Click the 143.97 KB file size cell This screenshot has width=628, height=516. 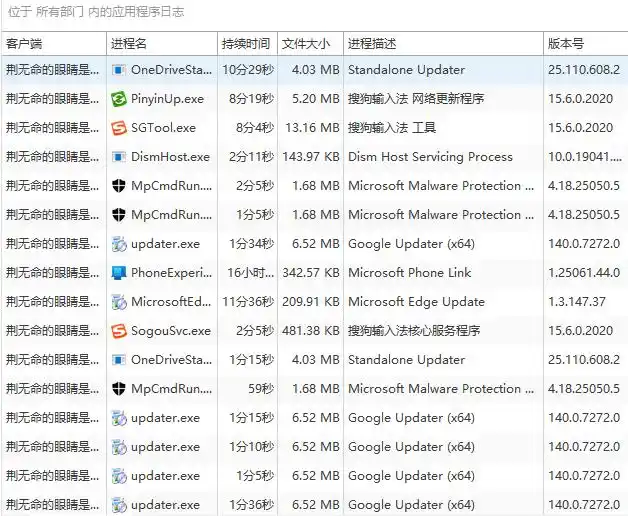[x=311, y=157]
